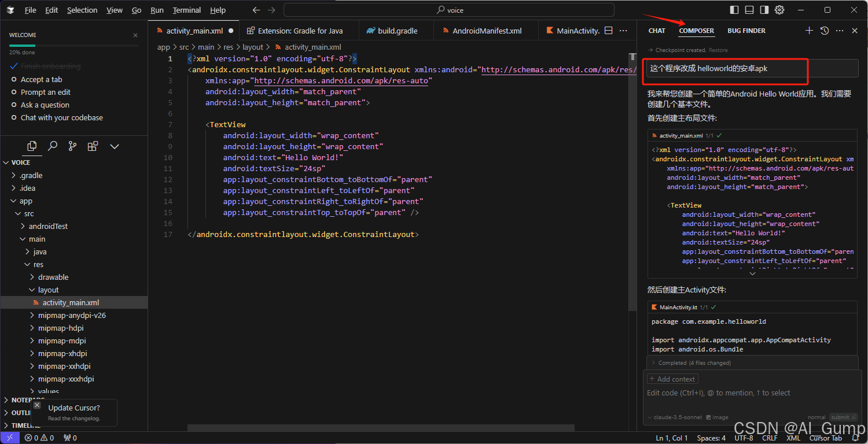
Task: Open the Extension: Gradle for Java tab
Action: click(300, 31)
